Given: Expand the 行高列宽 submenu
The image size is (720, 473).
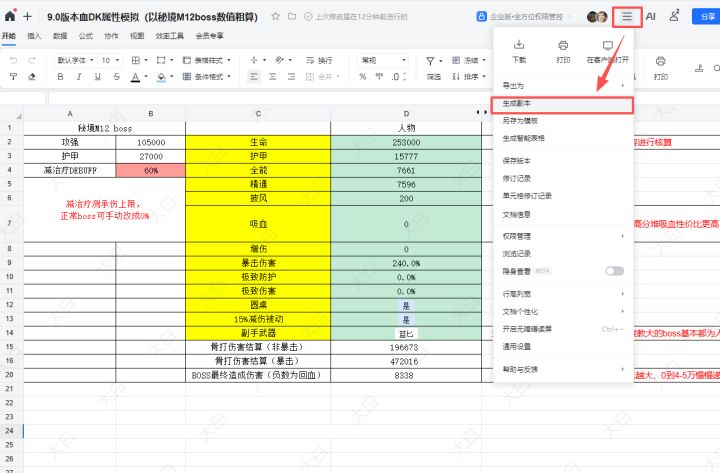Looking at the screenshot, I should click(563, 294).
